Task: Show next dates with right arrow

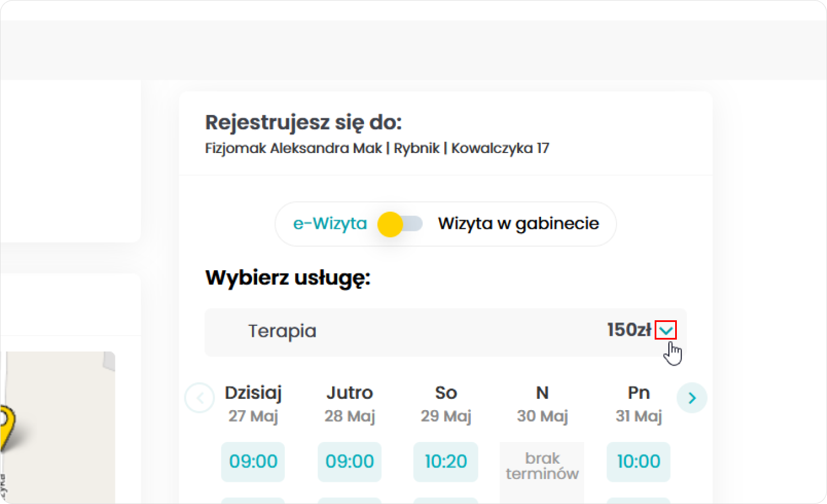Action: (x=692, y=398)
